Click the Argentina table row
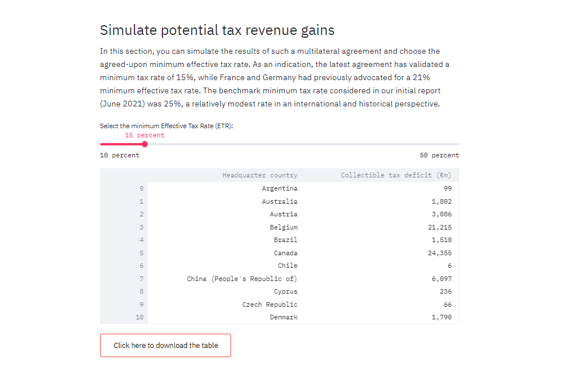Image resolution: width=588 pixels, height=368 pixels. (x=281, y=188)
